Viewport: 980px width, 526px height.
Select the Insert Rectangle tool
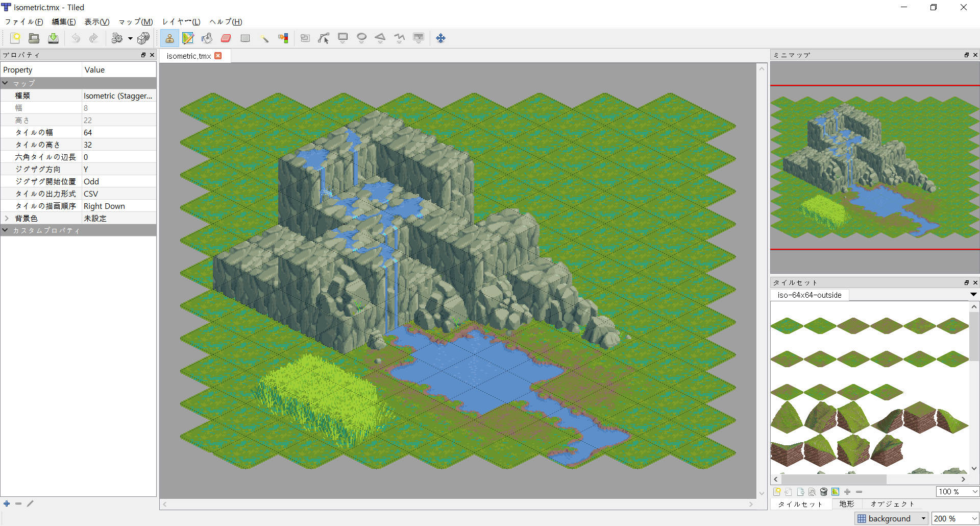pyautogui.click(x=343, y=38)
